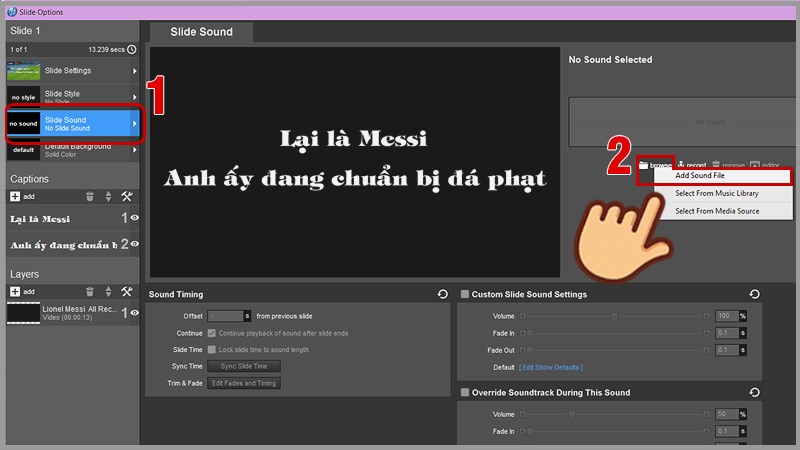Move caption down with Captions down arrow
Image resolution: width=800 pixels, height=450 pixels.
[108, 199]
